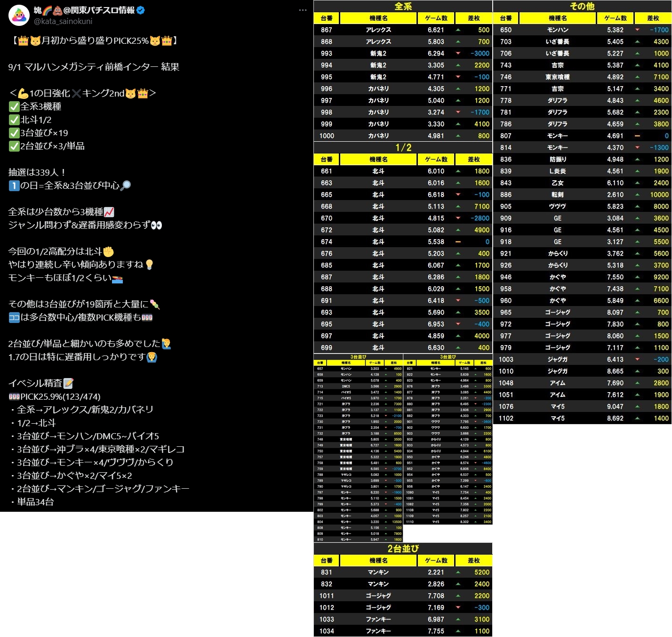
Task: Click the green up arrow in row 867
Action: [x=458, y=30]
